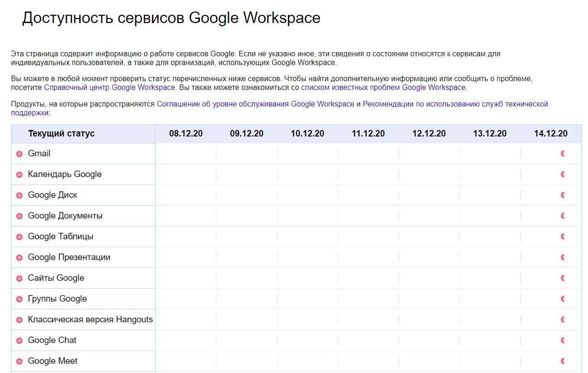Click the status dot beside Календарь Google name

coord(19,175)
